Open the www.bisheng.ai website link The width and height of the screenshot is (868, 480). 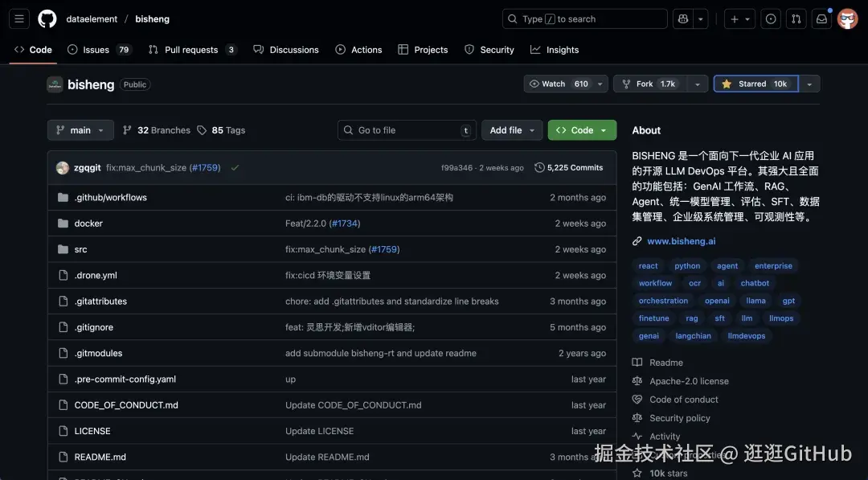tap(682, 241)
